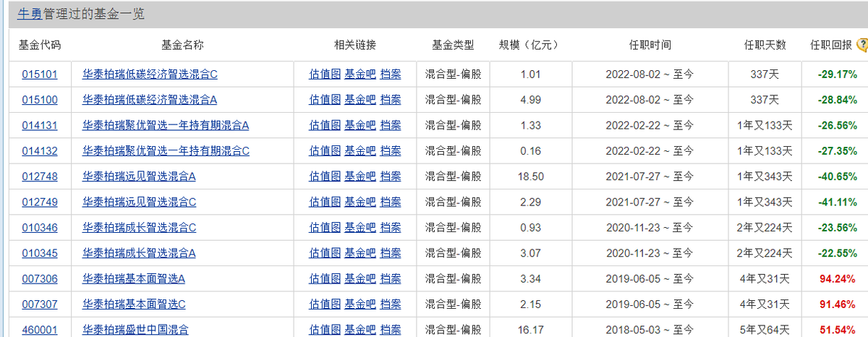
Task: Select the 94.24% return value
Action: click(x=838, y=278)
